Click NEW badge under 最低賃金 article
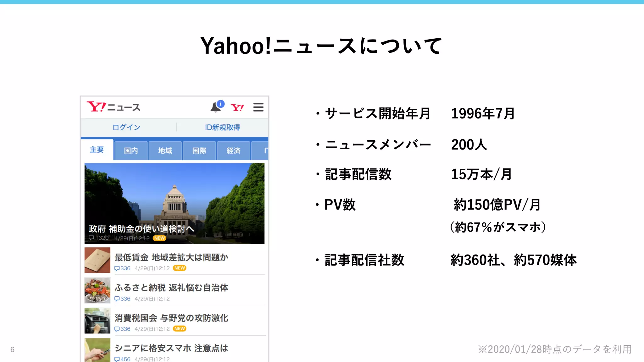 click(180, 268)
